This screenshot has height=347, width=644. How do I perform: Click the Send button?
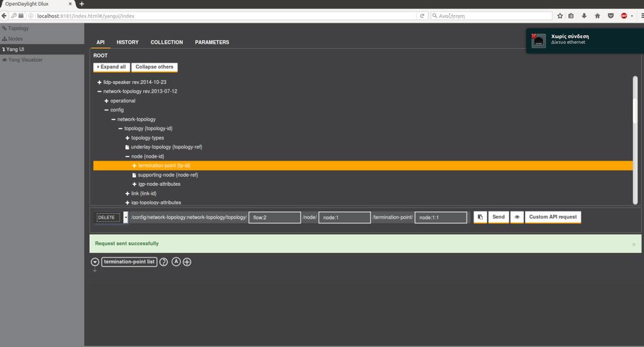[498, 217]
